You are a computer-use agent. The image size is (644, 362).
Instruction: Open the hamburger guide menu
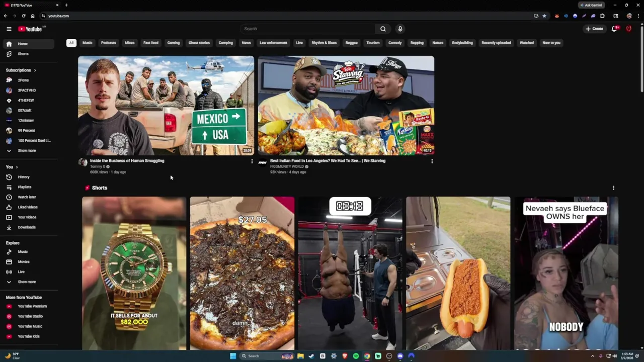(9, 29)
